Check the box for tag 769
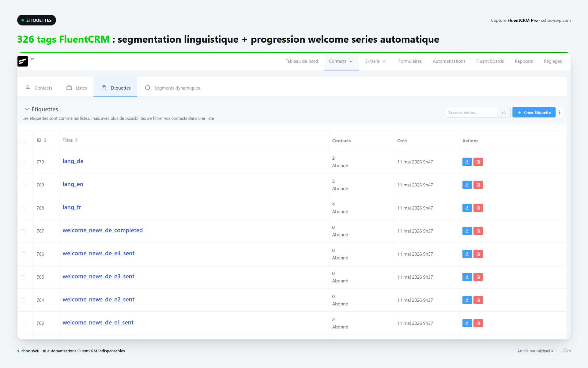The height and width of the screenshot is (368, 588). point(23,185)
